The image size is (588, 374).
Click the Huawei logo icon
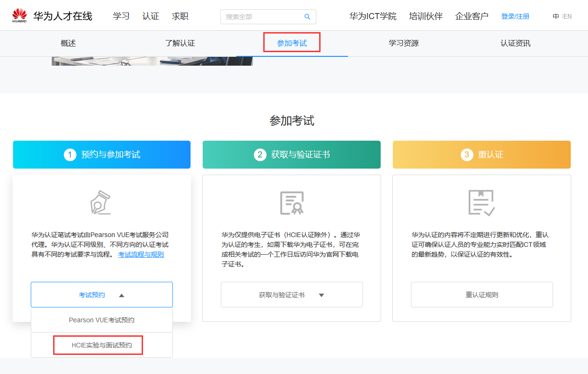point(19,14)
